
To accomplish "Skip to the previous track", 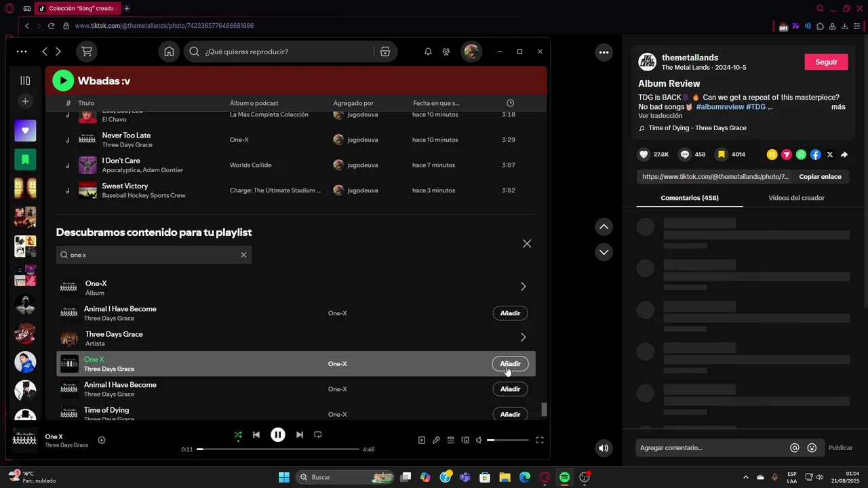I will 256,435.
